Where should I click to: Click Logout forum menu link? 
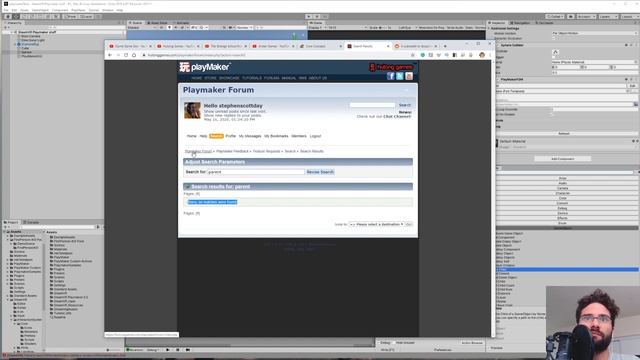click(x=315, y=136)
